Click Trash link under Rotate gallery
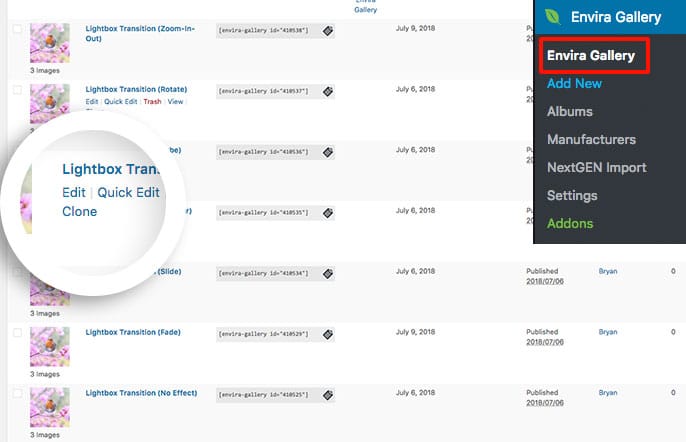This screenshot has width=686, height=442. pyautogui.click(x=152, y=102)
